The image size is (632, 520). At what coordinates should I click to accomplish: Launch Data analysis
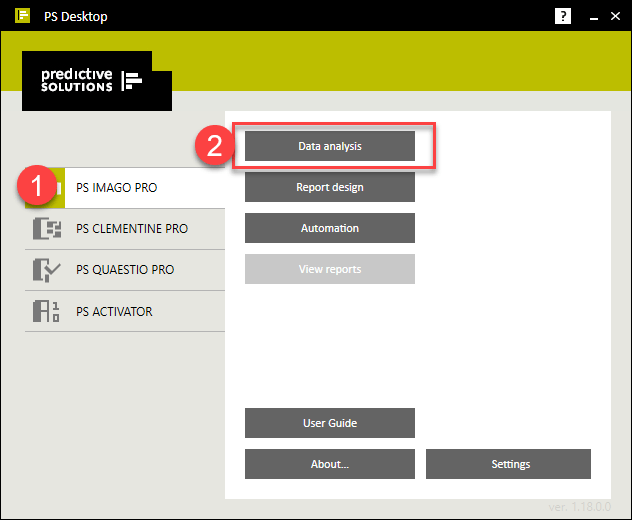coord(330,146)
